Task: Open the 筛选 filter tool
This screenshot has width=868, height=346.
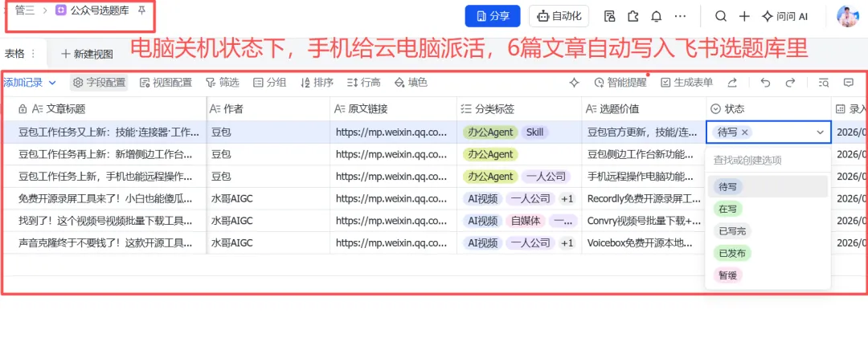Action: [x=222, y=83]
